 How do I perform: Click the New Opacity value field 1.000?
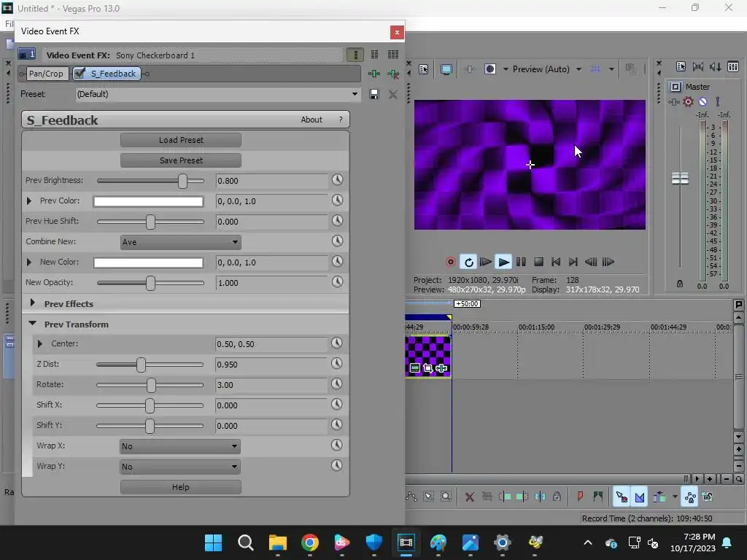tap(271, 283)
